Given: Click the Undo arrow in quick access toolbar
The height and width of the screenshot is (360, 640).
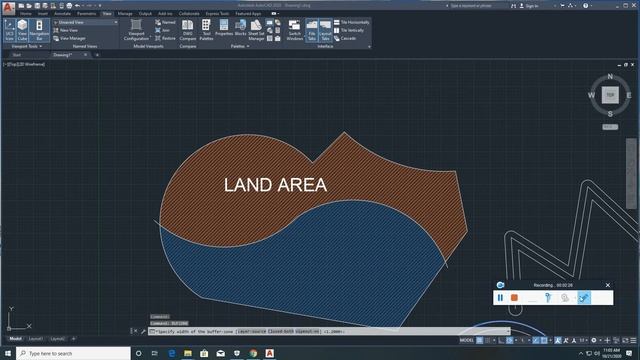Looking at the screenshot, I should (x=78, y=6).
